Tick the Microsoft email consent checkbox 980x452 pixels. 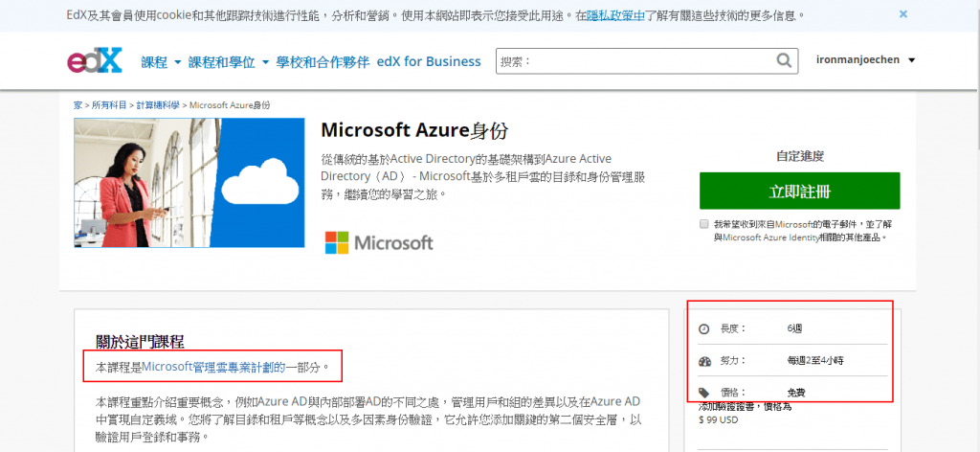(704, 223)
